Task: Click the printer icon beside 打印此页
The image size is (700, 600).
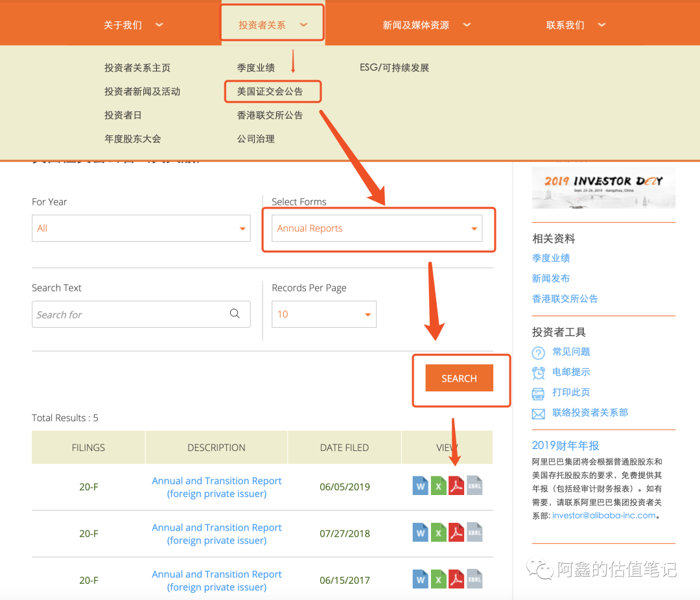Action: [539, 393]
